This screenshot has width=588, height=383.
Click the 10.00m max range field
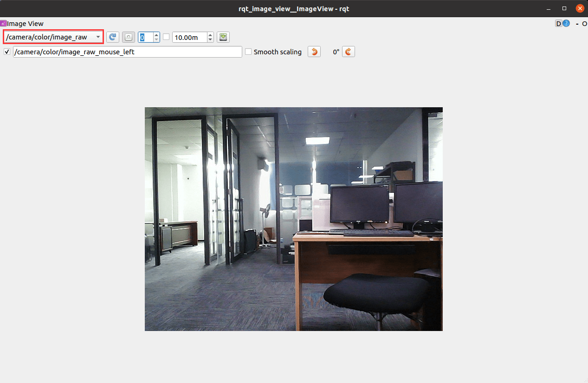[x=190, y=37]
